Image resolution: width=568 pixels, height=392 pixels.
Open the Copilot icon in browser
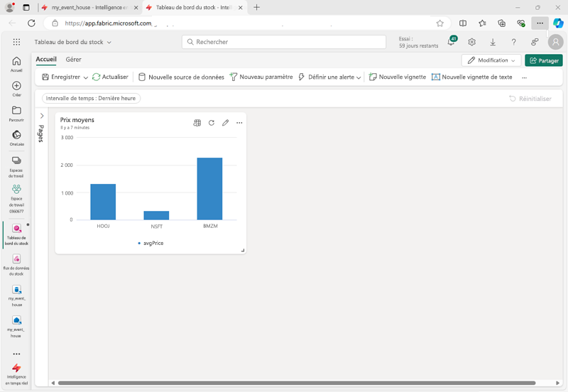(558, 23)
